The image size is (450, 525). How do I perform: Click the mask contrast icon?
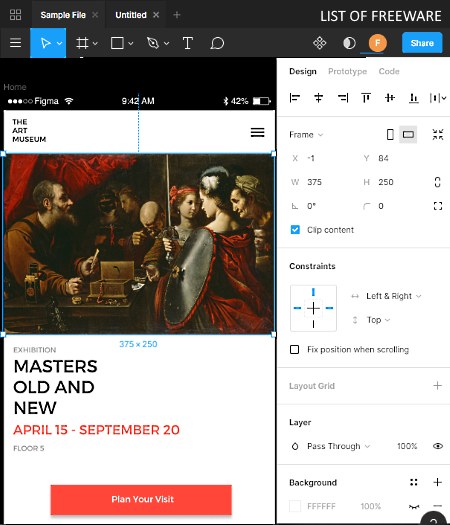pos(349,43)
